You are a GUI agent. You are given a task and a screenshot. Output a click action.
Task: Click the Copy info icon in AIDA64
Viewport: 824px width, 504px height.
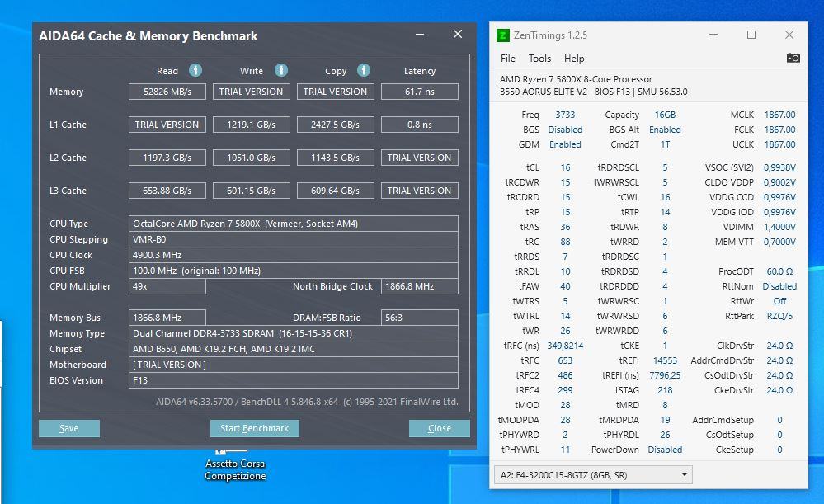point(364,70)
